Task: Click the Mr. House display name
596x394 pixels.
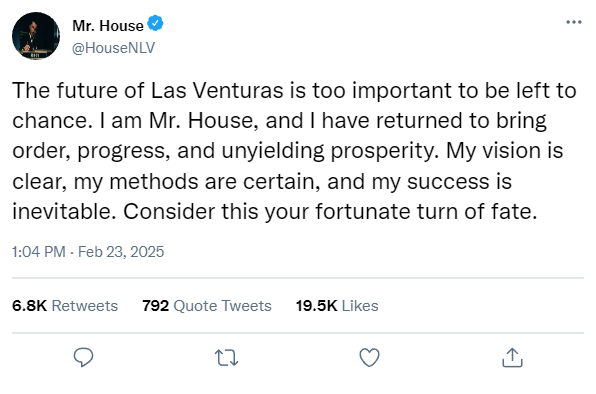Action: (x=108, y=26)
